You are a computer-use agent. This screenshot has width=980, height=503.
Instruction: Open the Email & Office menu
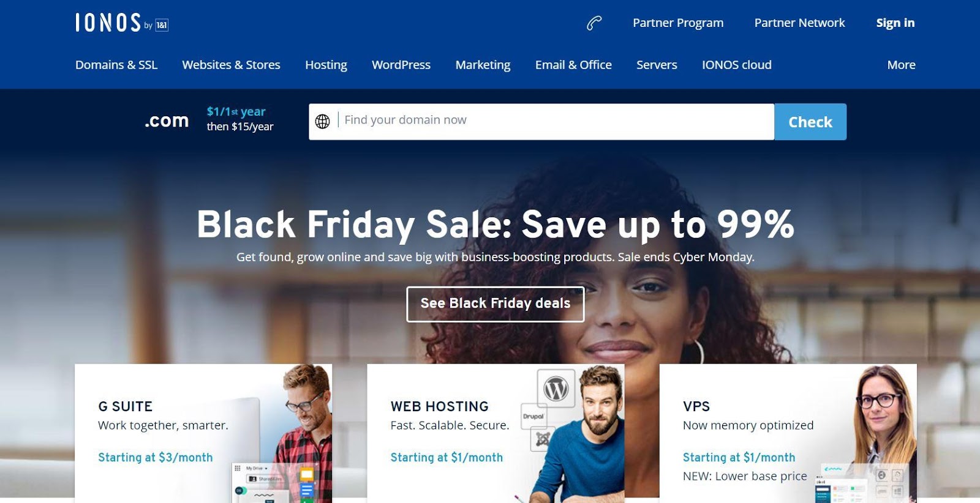[x=573, y=65]
